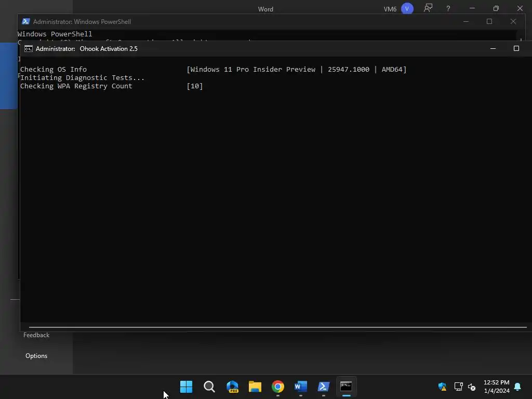532x399 pixels.
Task: Open Word help question mark
Action: click(448, 8)
